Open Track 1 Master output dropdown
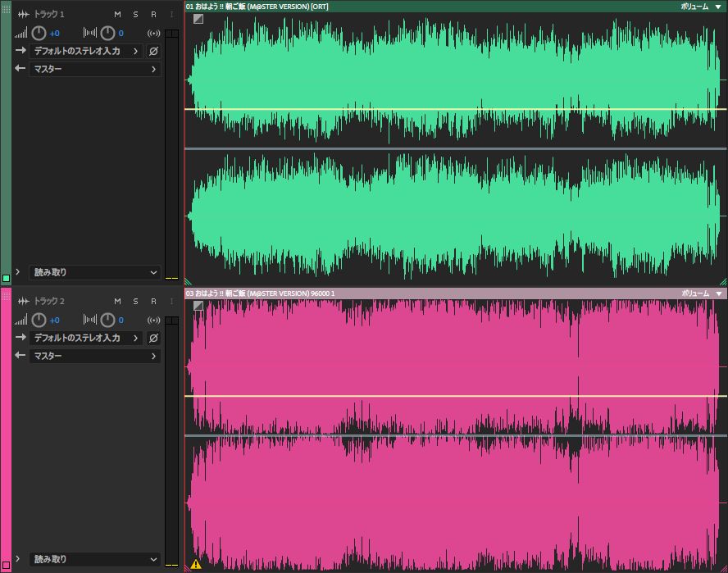The image size is (728, 573). point(95,69)
